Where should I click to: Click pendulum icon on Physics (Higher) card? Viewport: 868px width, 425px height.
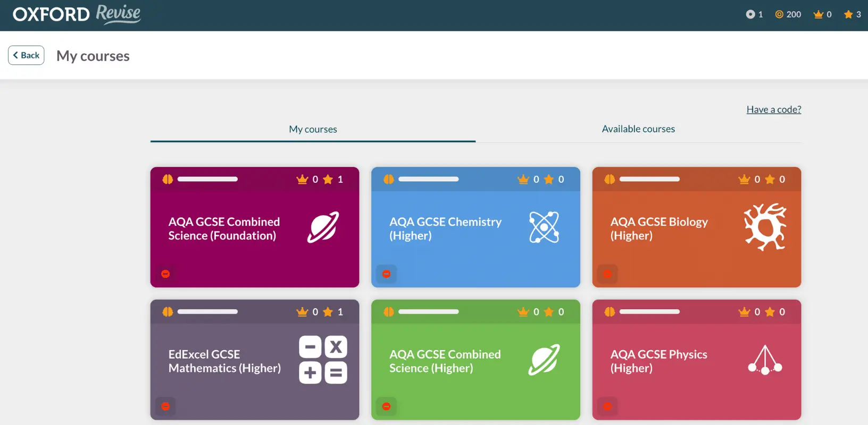pyautogui.click(x=765, y=360)
